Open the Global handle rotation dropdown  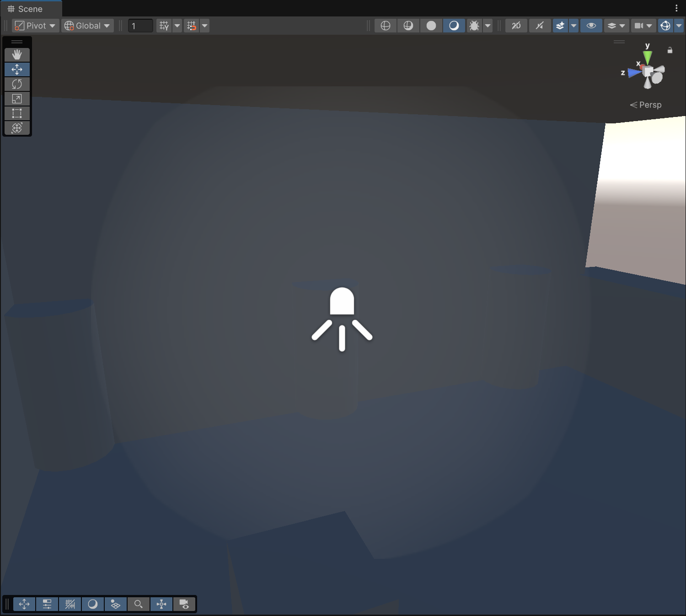[x=87, y=26]
